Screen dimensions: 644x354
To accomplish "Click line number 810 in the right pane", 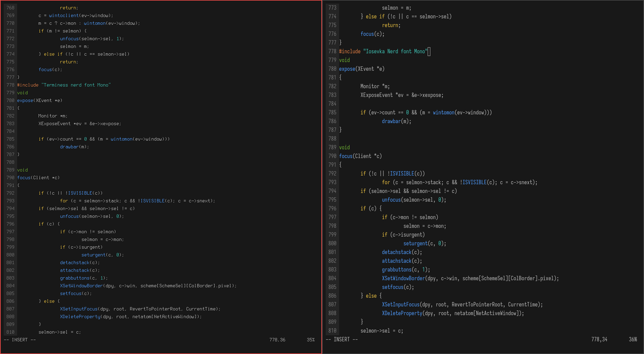I will click(x=332, y=331).
